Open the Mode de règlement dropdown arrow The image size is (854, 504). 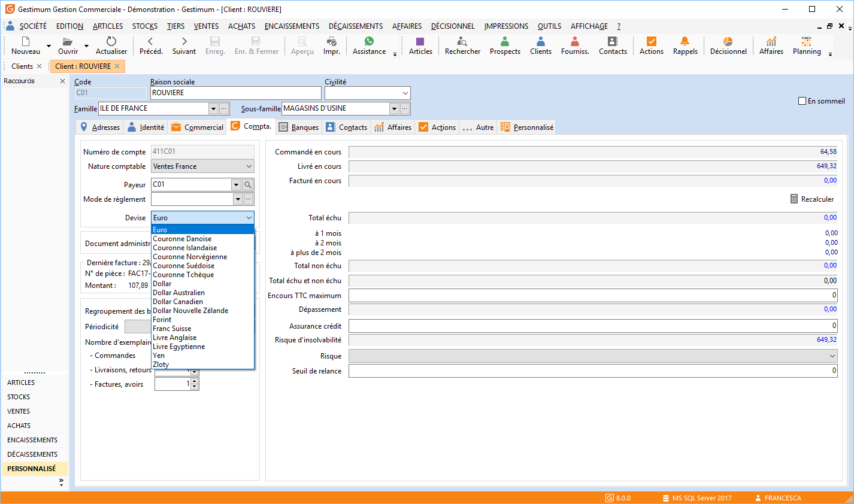[x=238, y=199]
